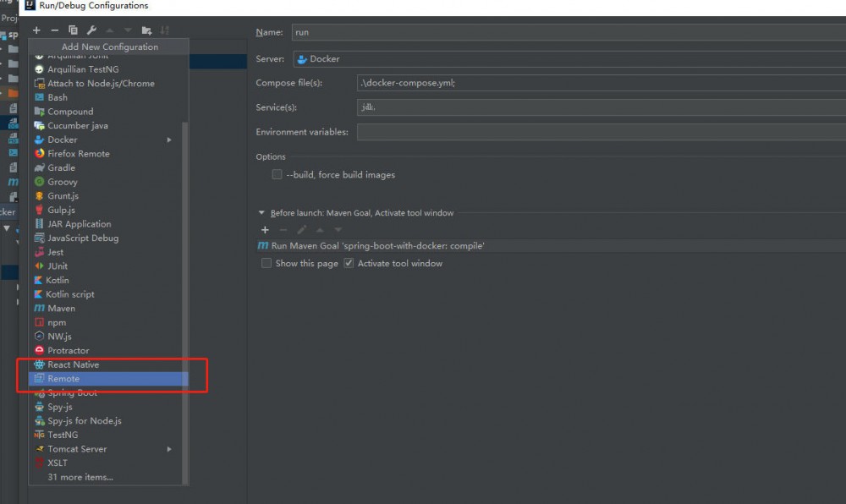
Task: Click the Environment variables field
Action: 601,132
